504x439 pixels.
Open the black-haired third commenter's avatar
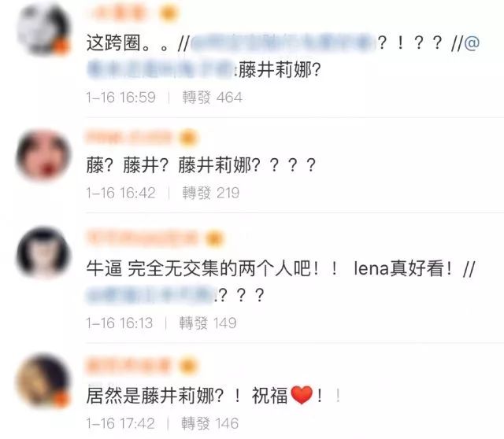coord(44,253)
